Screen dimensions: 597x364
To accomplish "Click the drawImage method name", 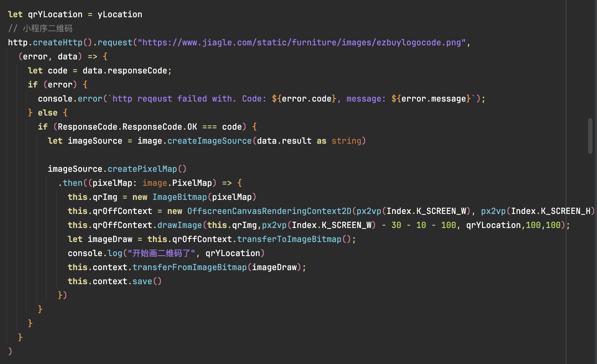I will pyautogui.click(x=179, y=225).
